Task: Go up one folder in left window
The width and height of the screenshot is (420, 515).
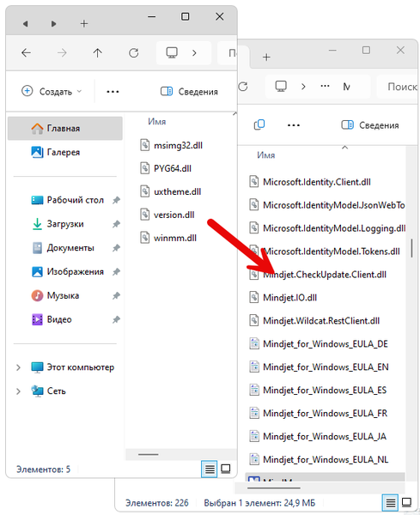Action: tap(97, 52)
